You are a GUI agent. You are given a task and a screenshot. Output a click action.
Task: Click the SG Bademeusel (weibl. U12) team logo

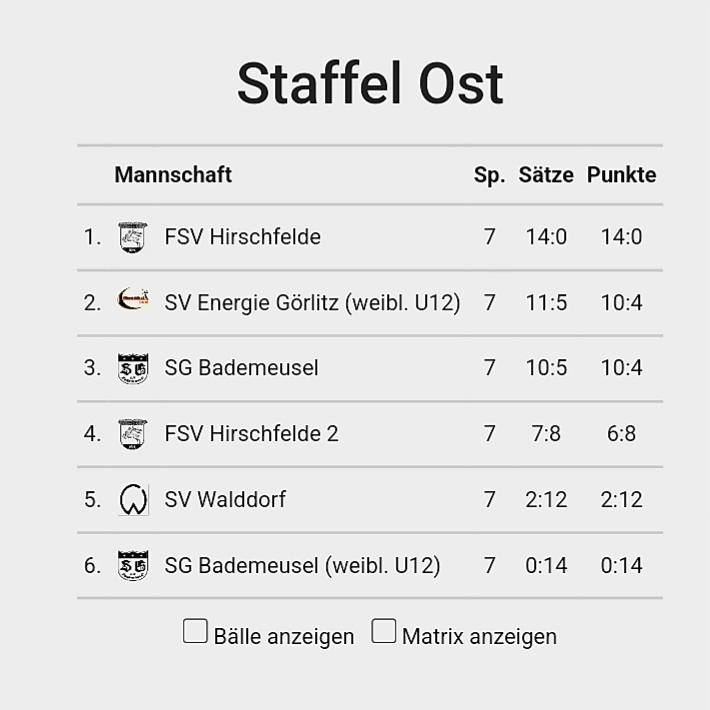click(x=132, y=565)
